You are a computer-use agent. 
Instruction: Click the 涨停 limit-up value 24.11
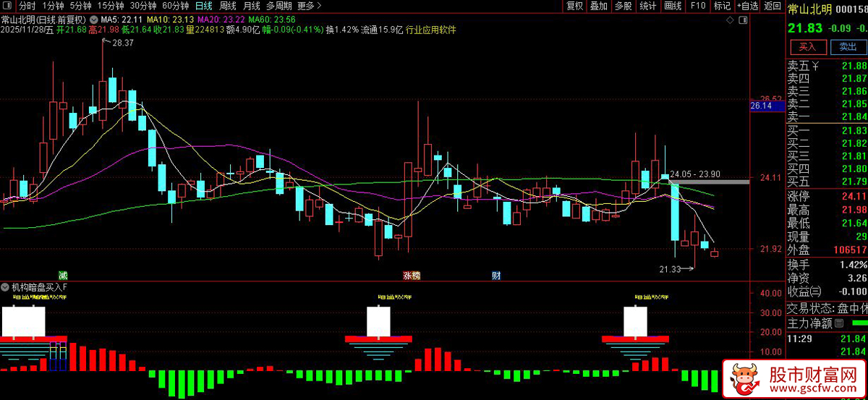[x=854, y=197]
